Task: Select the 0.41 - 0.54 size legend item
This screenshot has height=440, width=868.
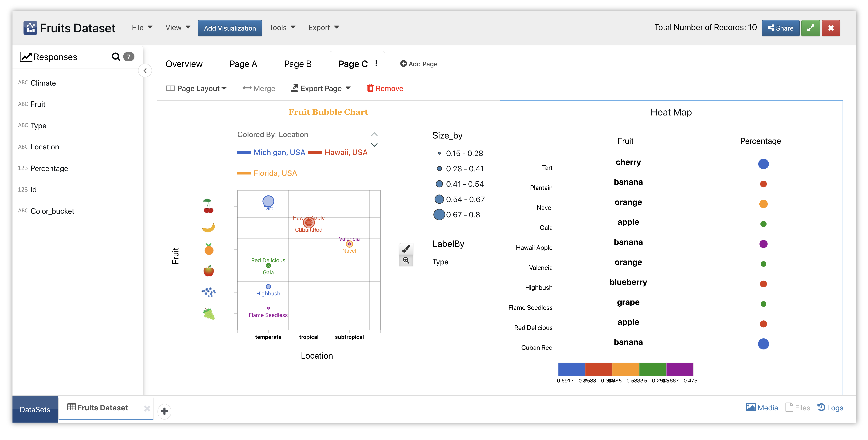Action: [460, 184]
